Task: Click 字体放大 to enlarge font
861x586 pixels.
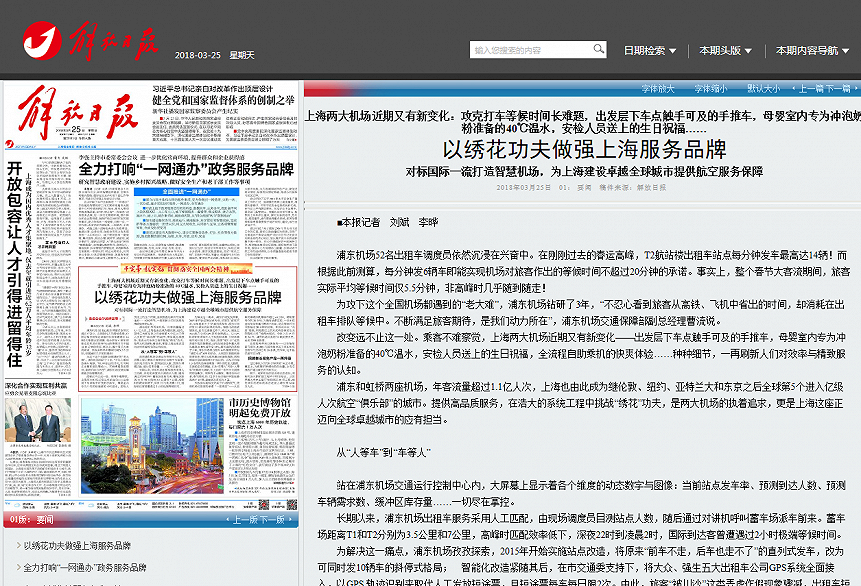Action: coord(658,89)
